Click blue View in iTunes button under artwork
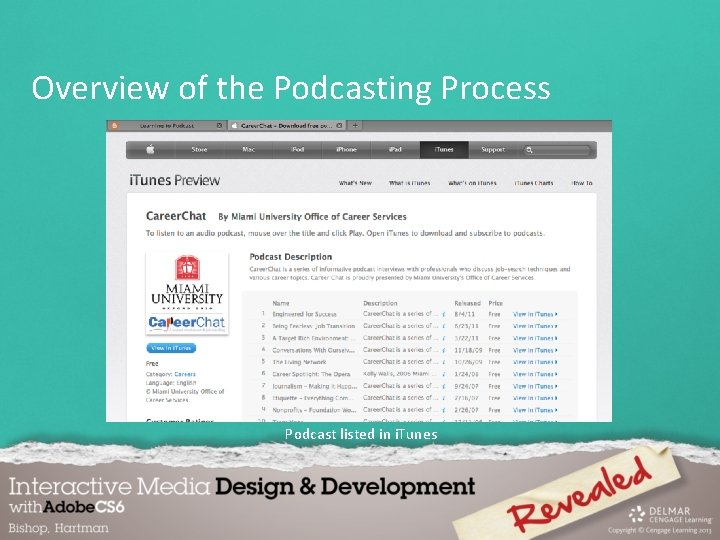This screenshot has width=720, height=540. 171,348
